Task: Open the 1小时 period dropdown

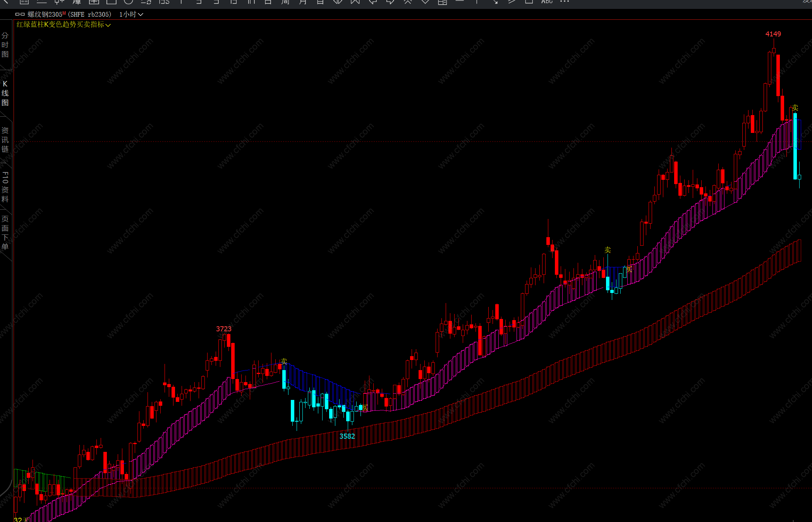Action: point(131,14)
